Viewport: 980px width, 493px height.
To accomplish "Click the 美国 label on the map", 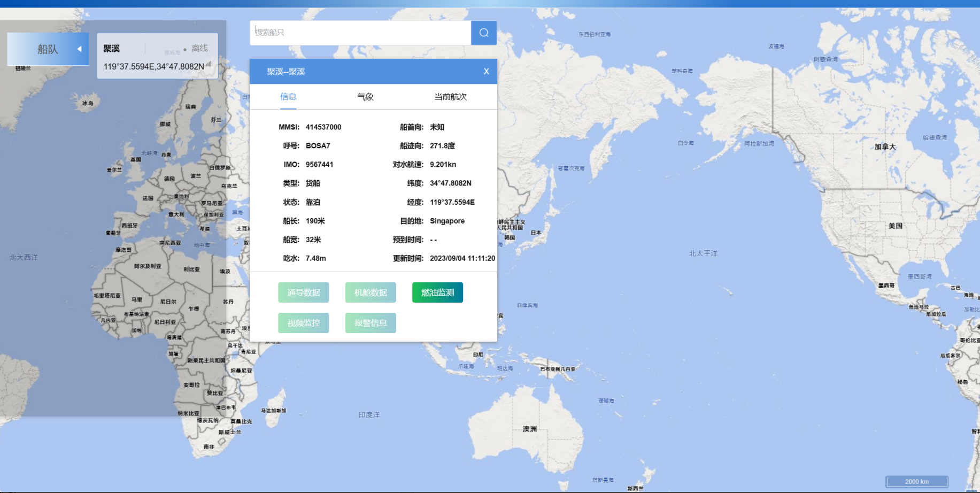I will point(895,226).
